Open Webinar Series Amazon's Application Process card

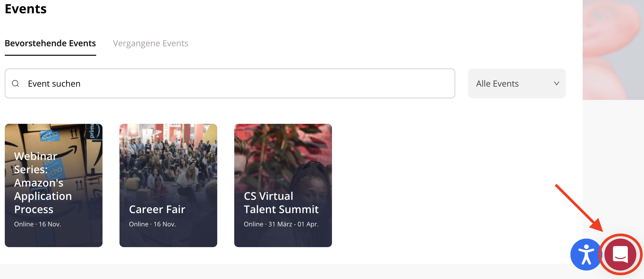coord(54,185)
